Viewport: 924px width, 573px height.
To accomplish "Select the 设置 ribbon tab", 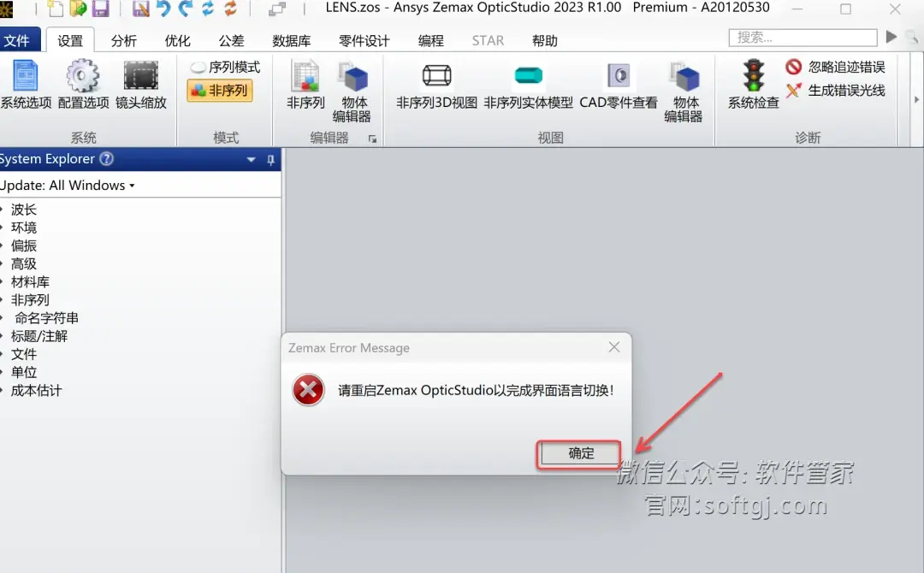I will (70, 41).
